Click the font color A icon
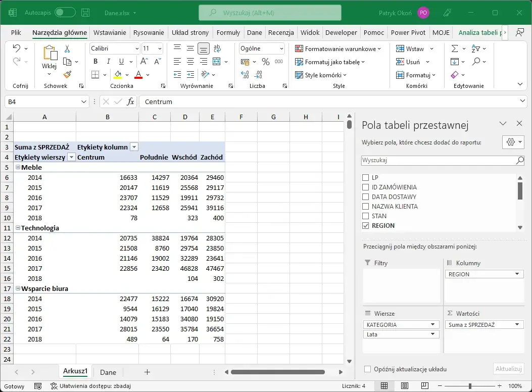Image resolution: width=532 pixels, height=392 pixels. (x=138, y=74)
